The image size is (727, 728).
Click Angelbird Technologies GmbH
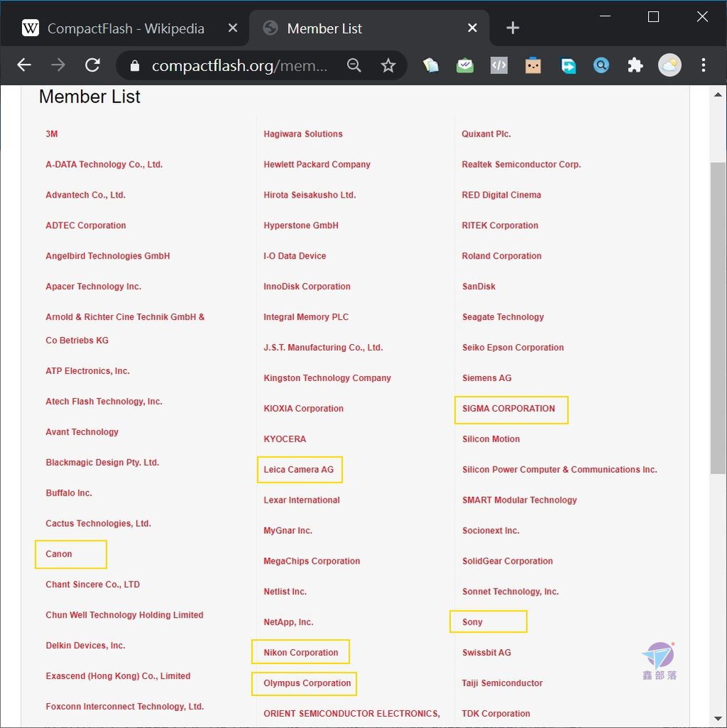click(108, 256)
